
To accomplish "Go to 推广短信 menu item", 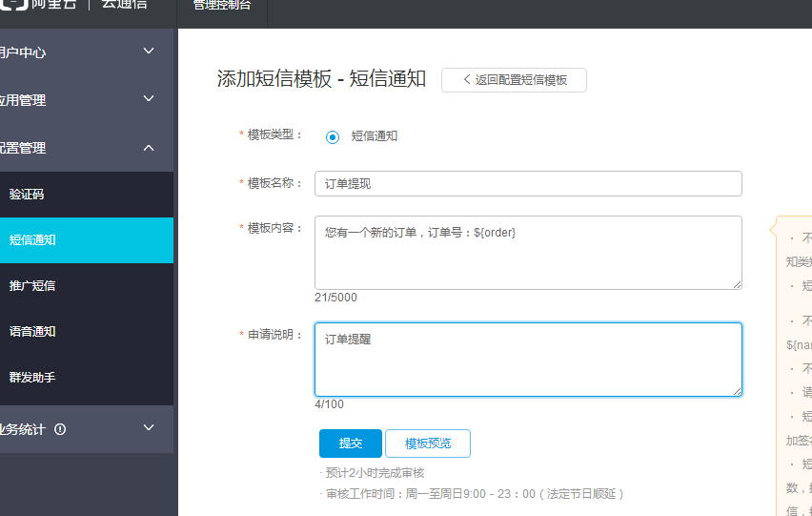I will pyautogui.click(x=32, y=286).
